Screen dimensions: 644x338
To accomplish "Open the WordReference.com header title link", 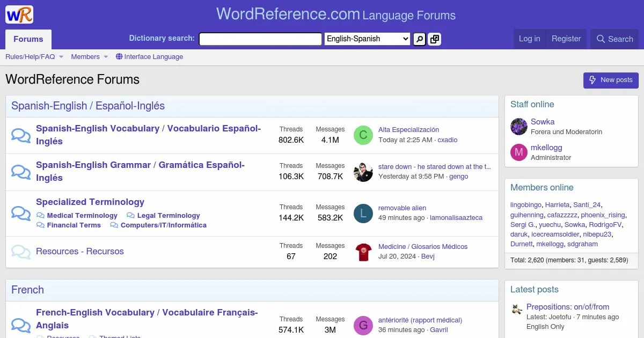I will tap(288, 14).
